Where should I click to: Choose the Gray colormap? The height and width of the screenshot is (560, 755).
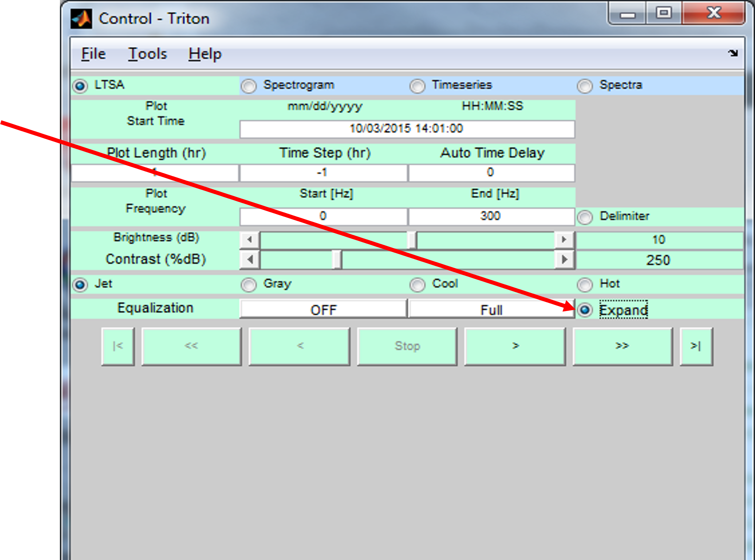pos(249,285)
